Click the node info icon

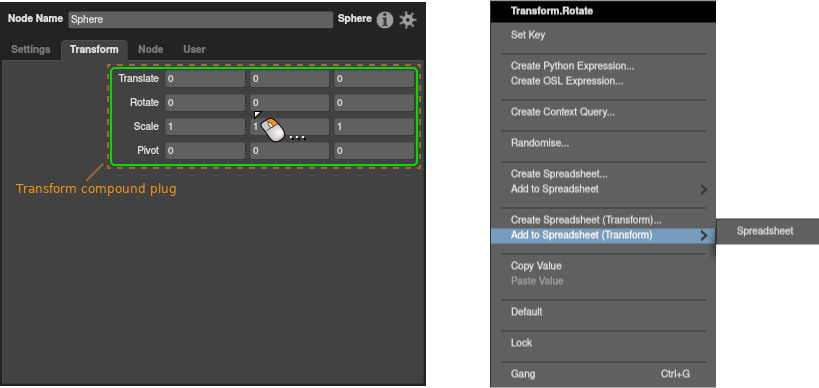385,20
